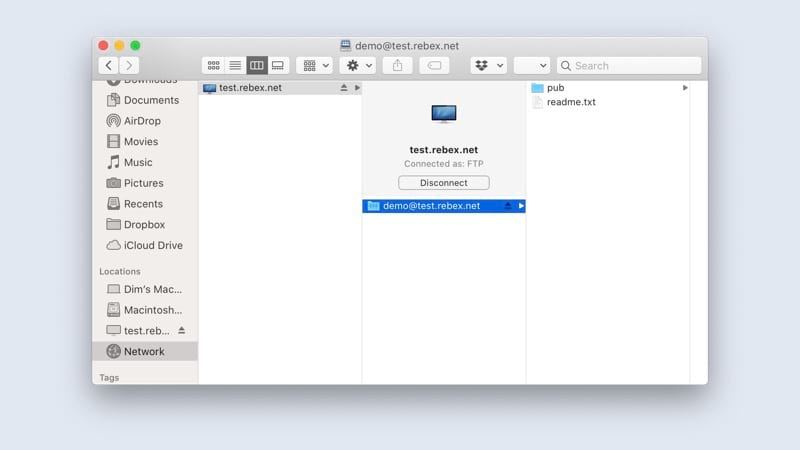
Task: Open Recents in the sidebar
Action: click(145, 204)
